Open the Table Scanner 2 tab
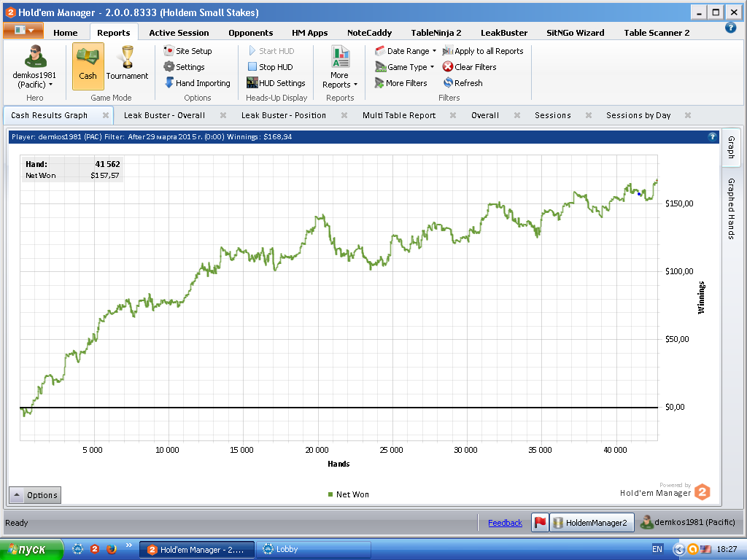Screen dimensions: 747x560 657,32
